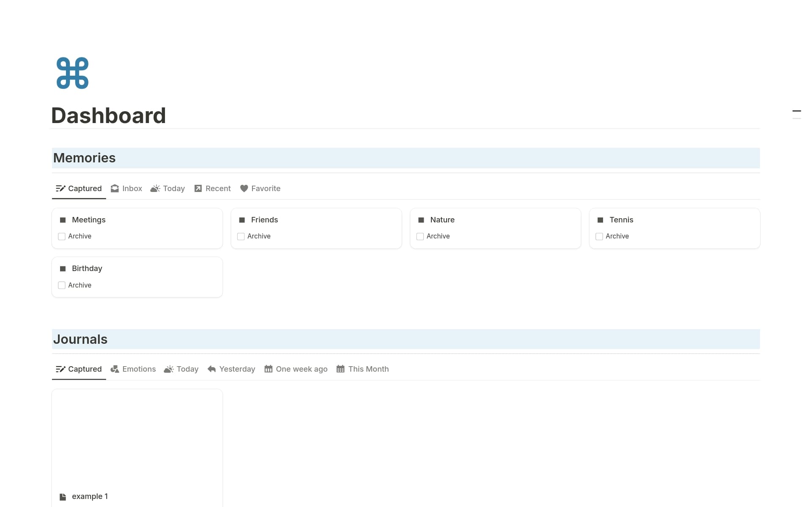Click the square icon beside Tennis
Screen dimensions: 812x507
(600, 220)
